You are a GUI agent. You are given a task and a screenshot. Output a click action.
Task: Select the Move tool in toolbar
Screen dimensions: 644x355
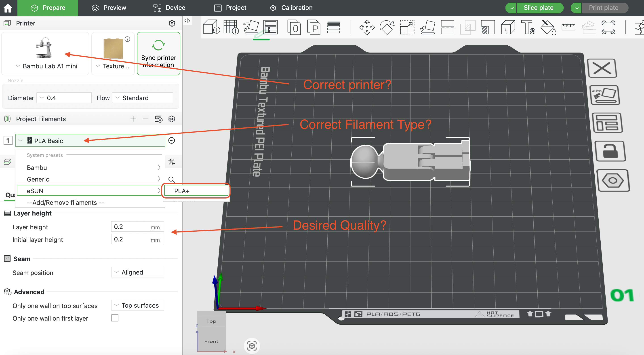tap(367, 27)
